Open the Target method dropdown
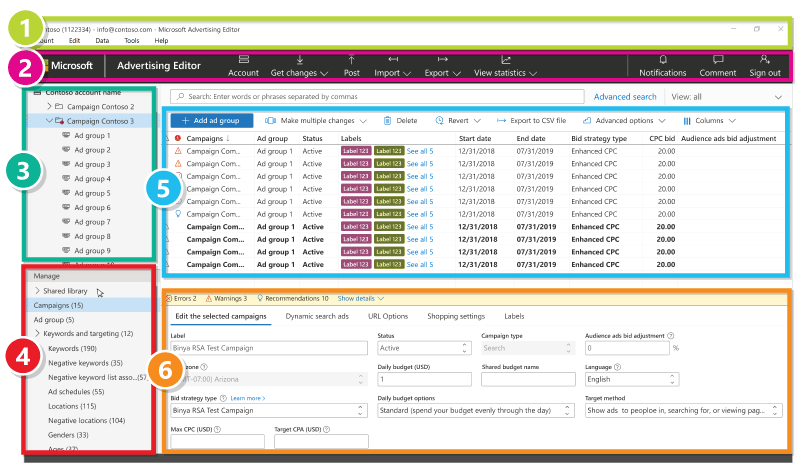This screenshot has width=808, height=474. [x=684, y=411]
